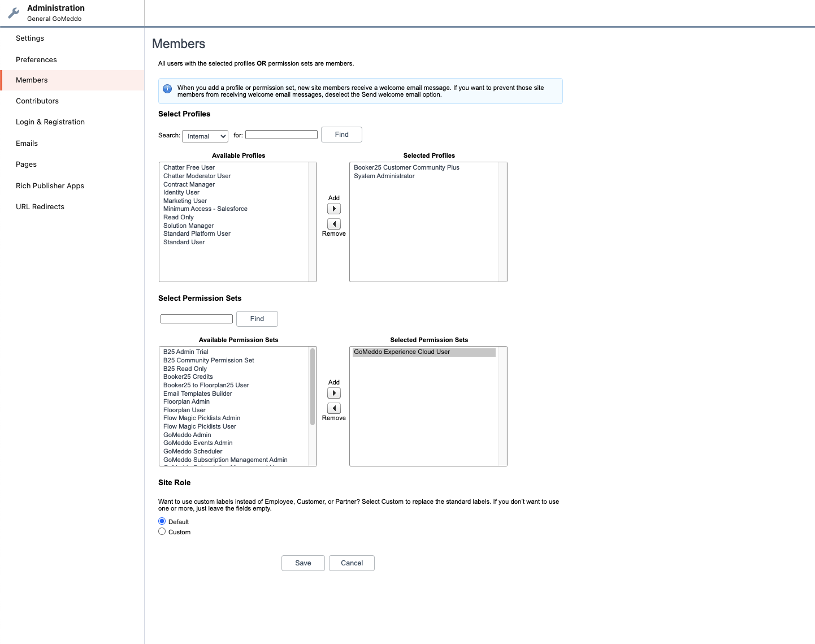Open the Internal search scope dropdown
This screenshot has height=644, width=815.
[205, 136]
